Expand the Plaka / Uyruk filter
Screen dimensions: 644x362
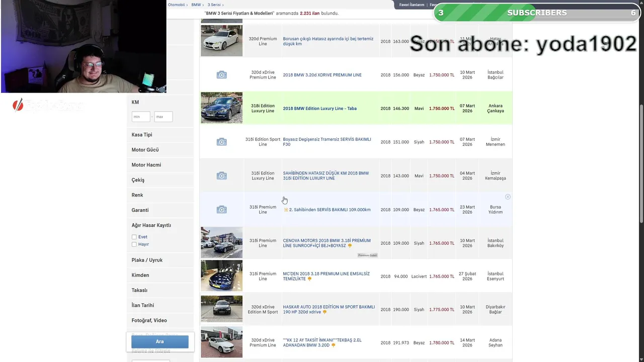[x=160, y=260]
